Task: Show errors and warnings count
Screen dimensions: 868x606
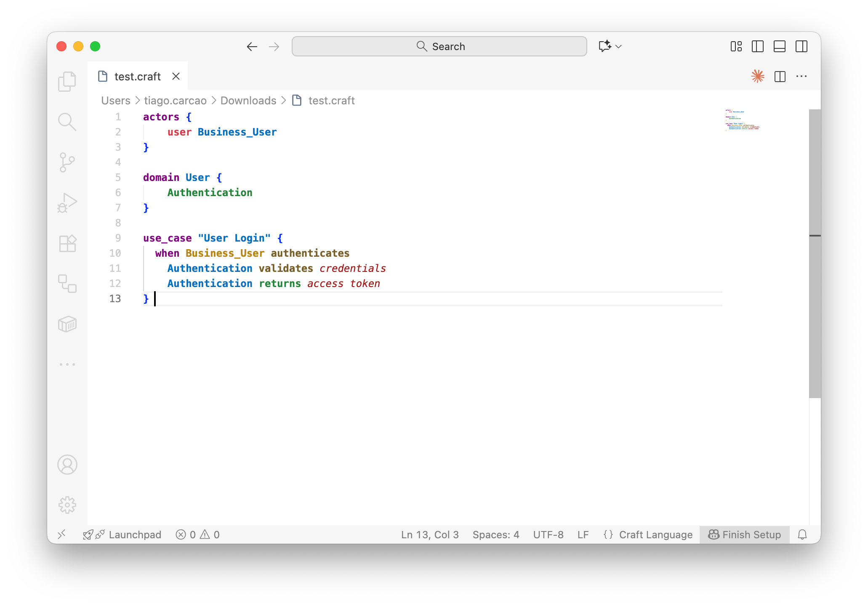Action: 198,534
